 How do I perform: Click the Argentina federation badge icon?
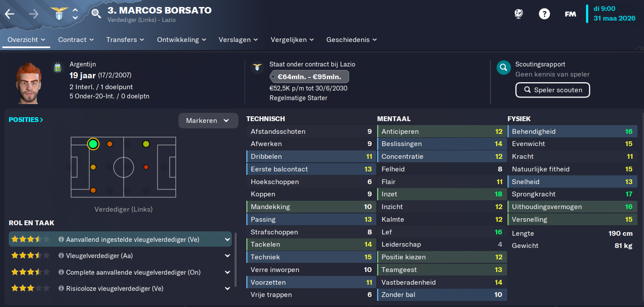pos(57,68)
